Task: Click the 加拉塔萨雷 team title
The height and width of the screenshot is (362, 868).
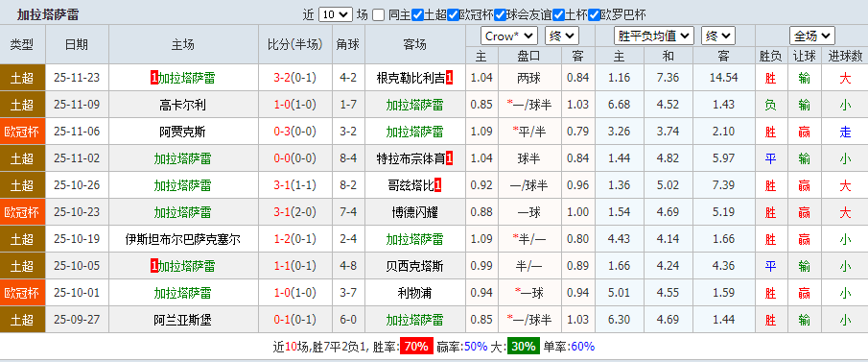Action: pos(47,15)
